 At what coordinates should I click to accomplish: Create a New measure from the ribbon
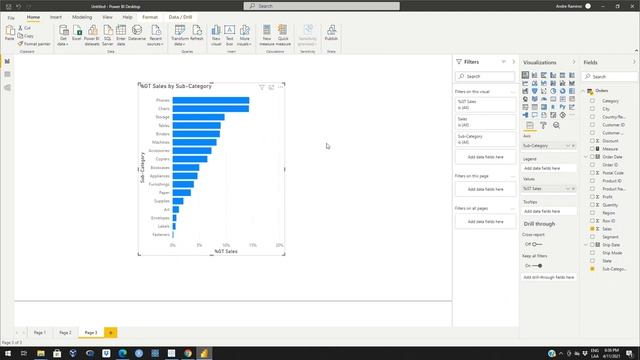tap(267, 35)
